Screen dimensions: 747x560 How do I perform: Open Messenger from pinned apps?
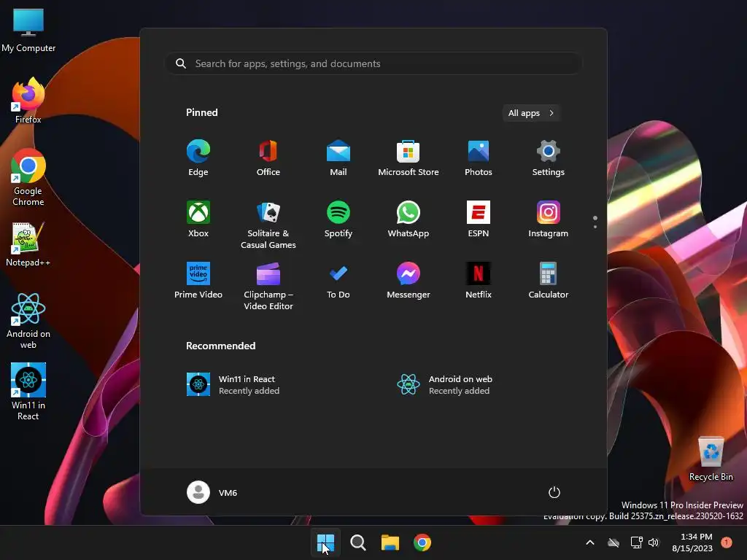[409, 281]
